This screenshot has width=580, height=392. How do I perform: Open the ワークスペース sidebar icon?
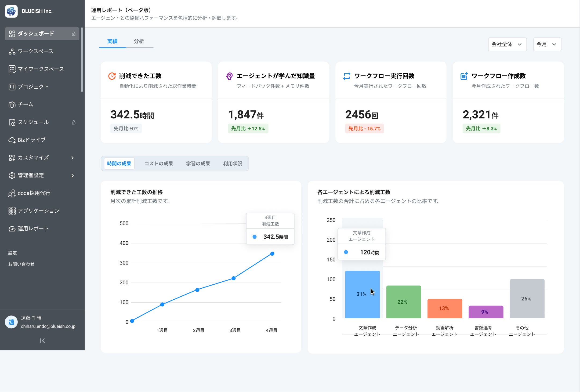[12, 52]
